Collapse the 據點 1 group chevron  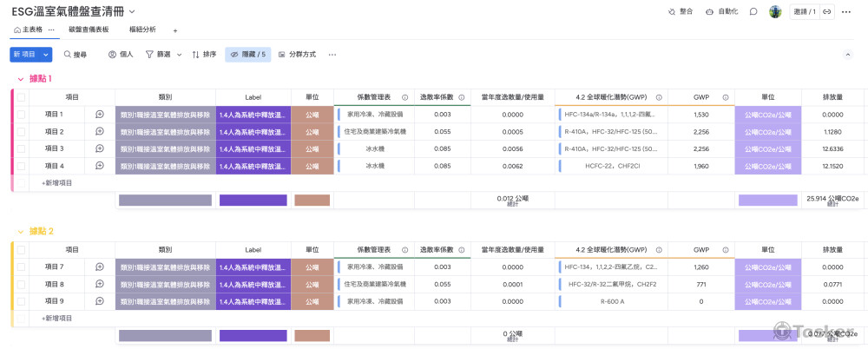tap(21, 79)
